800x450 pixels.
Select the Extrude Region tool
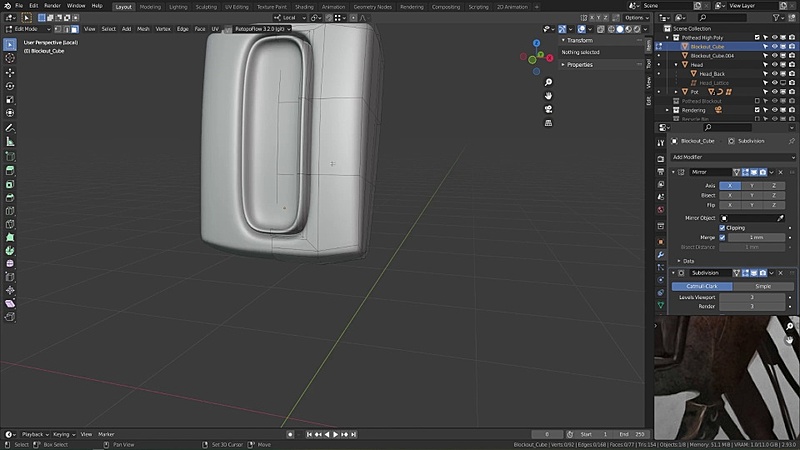[x=10, y=170]
